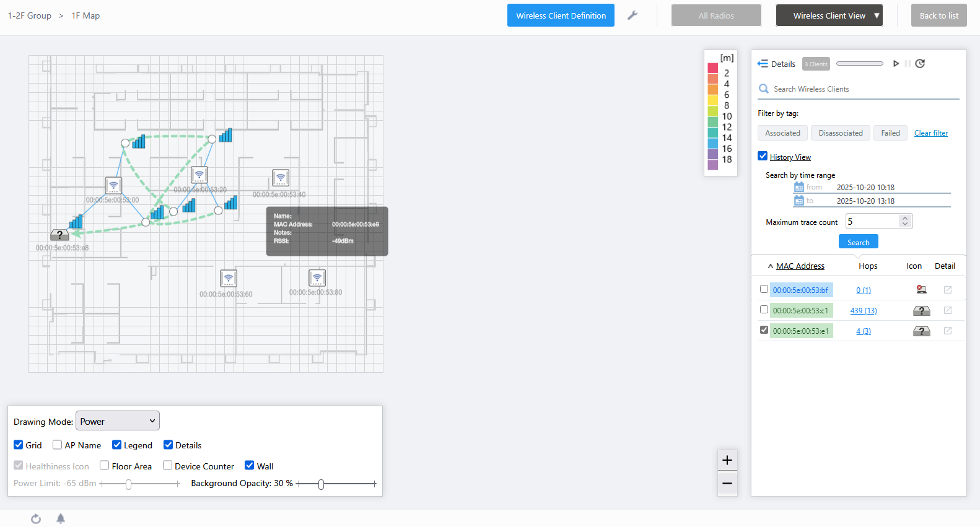This screenshot has height=527, width=980.
Task: Zoom in the map with the plus button
Action: (727, 460)
